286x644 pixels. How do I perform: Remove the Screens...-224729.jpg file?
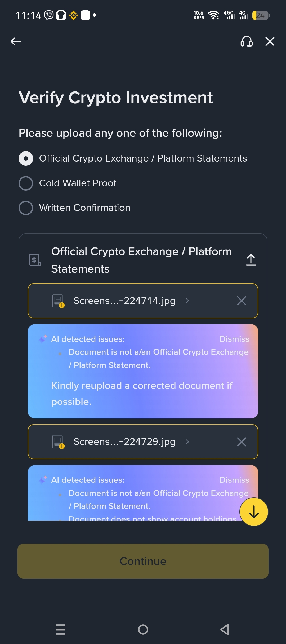click(x=242, y=442)
